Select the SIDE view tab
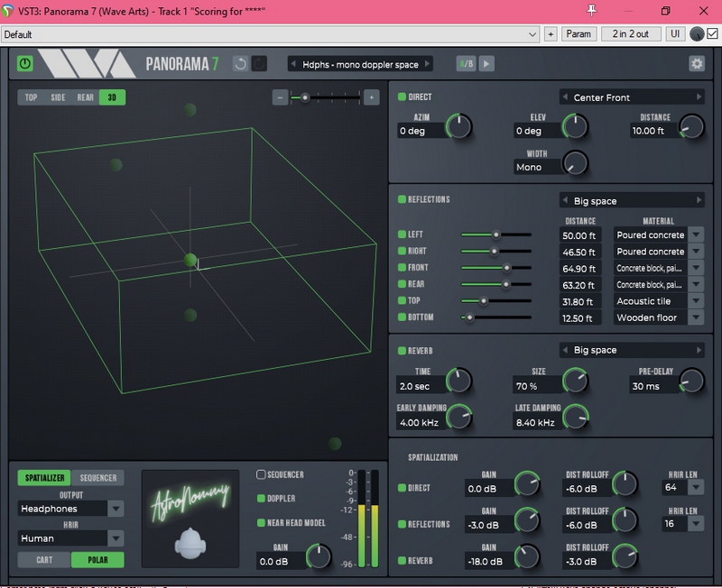 (x=58, y=97)
